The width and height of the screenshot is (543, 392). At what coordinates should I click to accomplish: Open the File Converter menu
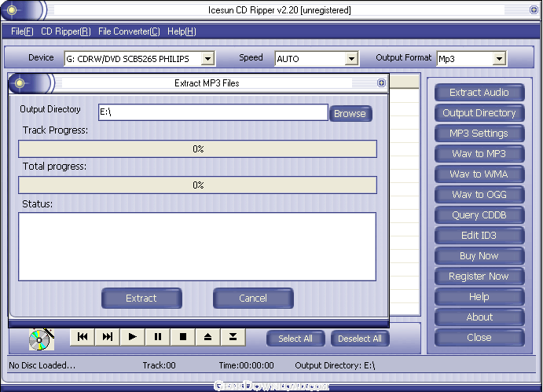(x=129, y=31)
